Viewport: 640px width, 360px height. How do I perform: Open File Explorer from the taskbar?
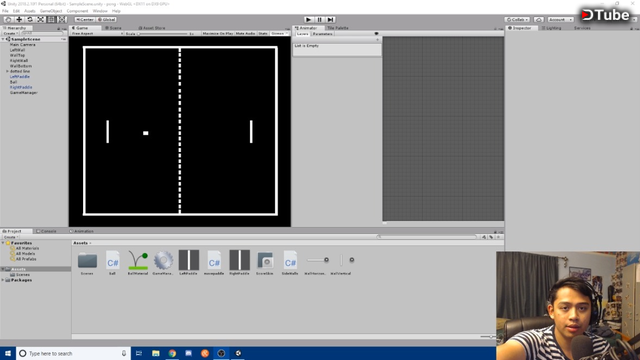point(156,353)
